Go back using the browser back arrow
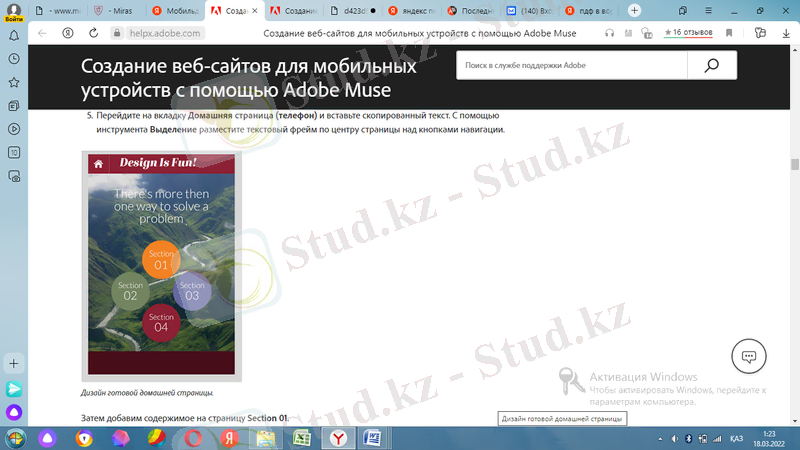The image size is (800, 450). (42, 33)
